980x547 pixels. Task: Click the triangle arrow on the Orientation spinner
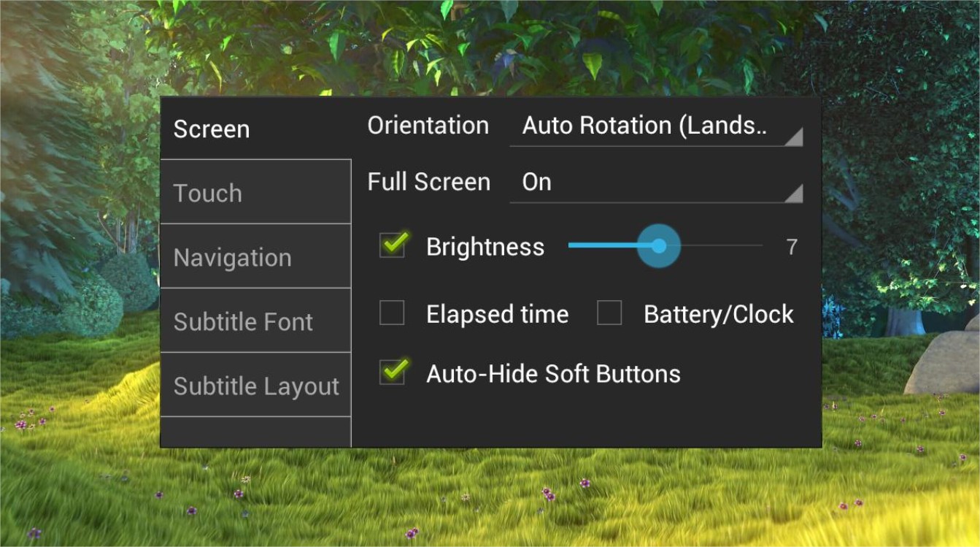coord(793,137)
